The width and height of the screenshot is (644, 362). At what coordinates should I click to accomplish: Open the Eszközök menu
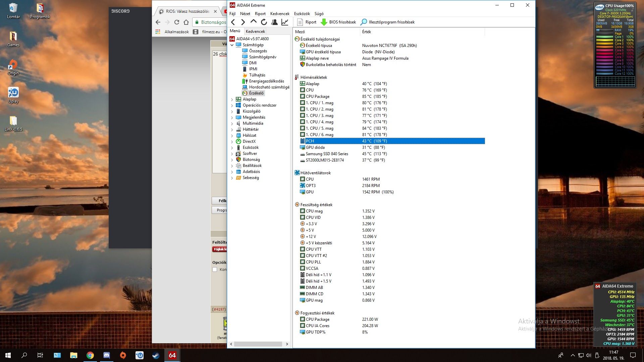[x=302, y=14]
